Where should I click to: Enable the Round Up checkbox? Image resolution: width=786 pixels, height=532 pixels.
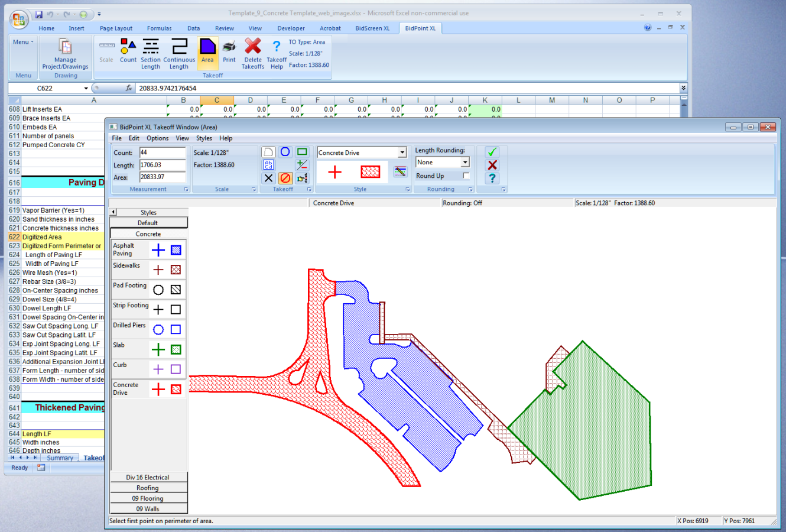pos(465,176)
